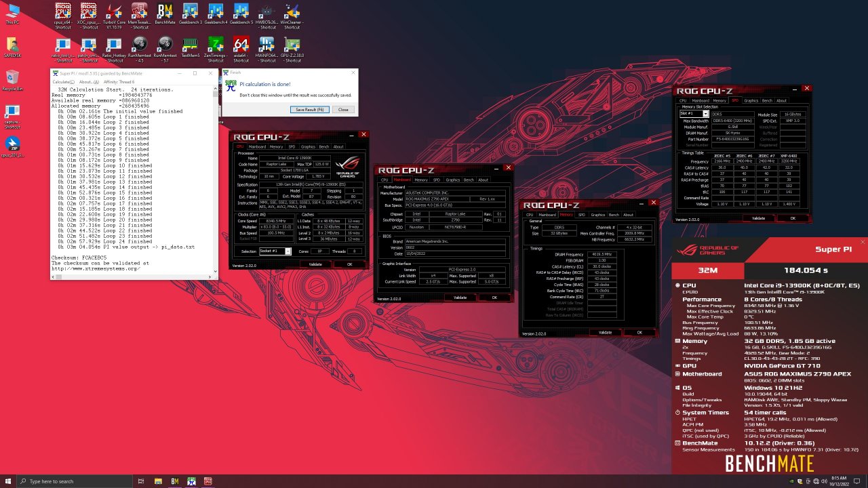The height and width of the screenshot is (488, 868).
Task: Select the SAFEDISK folder icon
Action: click(x=12, y=47)
